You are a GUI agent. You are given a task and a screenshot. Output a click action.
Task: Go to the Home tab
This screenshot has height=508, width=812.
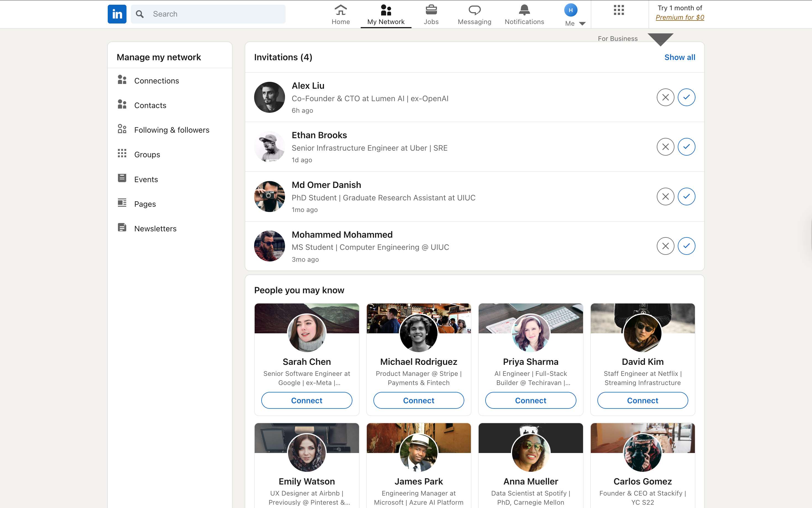coord(340,14)
